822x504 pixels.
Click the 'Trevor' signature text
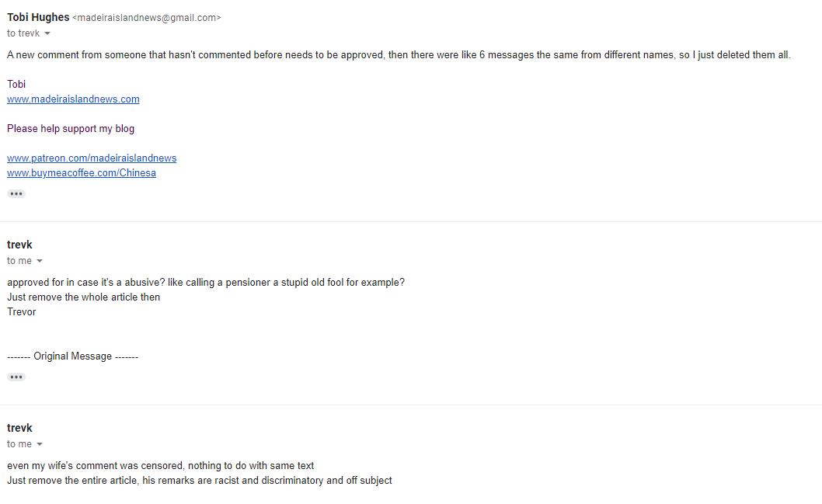pyautogui.click(x=22, y=311)
